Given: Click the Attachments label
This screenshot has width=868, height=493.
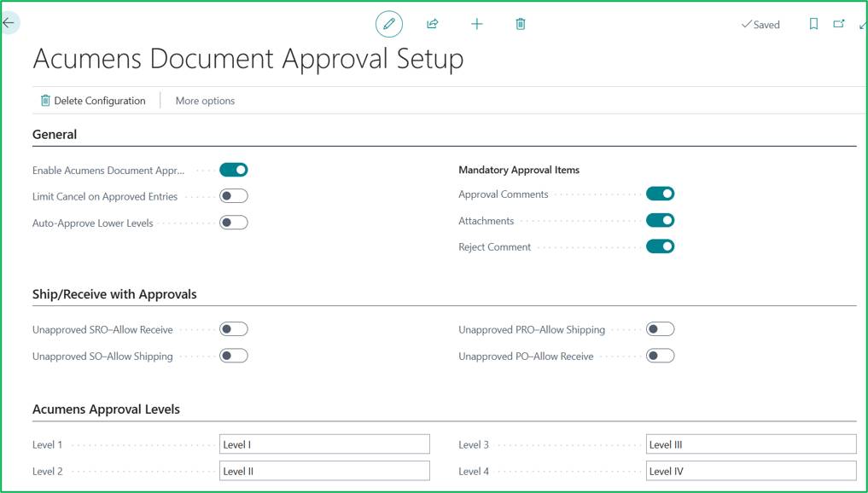Looking at the screenshot, I should click(x=486, y=221).
